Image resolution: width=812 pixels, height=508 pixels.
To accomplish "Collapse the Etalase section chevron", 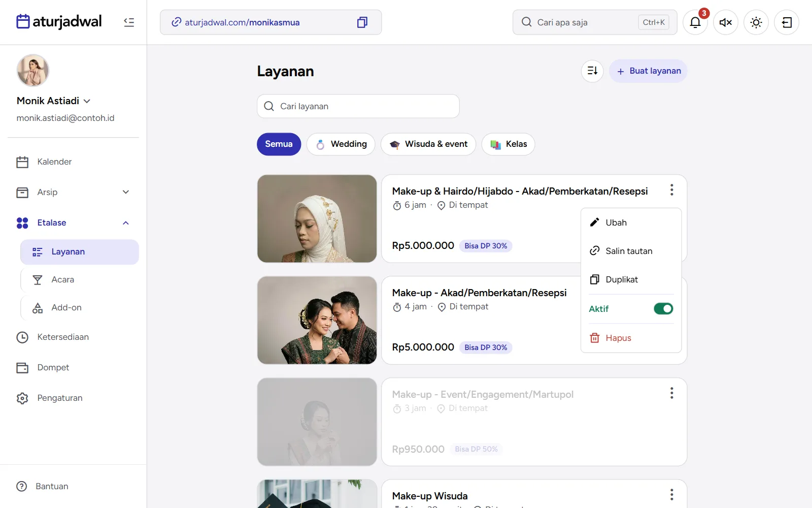I will click(126, 223).
